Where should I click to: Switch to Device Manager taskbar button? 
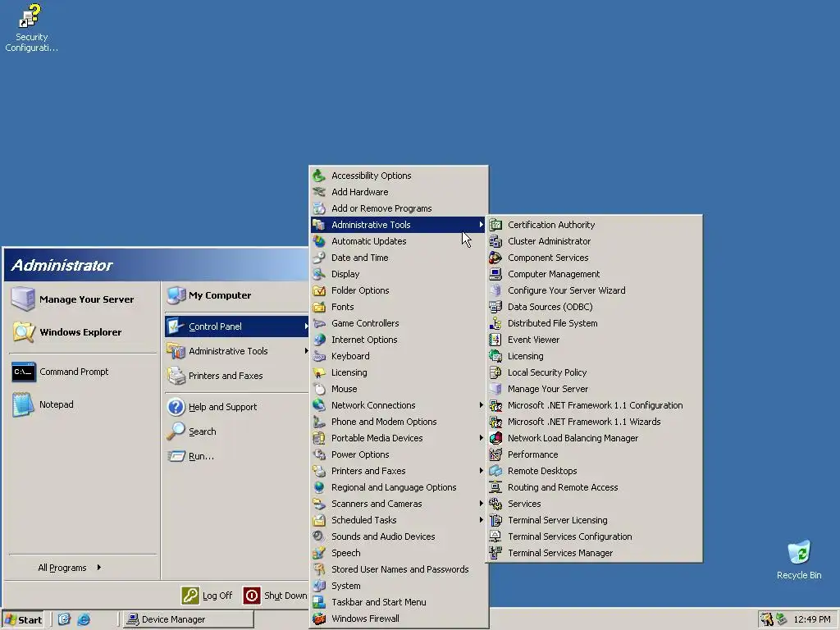pyautogui.click(x=188, y=619)
